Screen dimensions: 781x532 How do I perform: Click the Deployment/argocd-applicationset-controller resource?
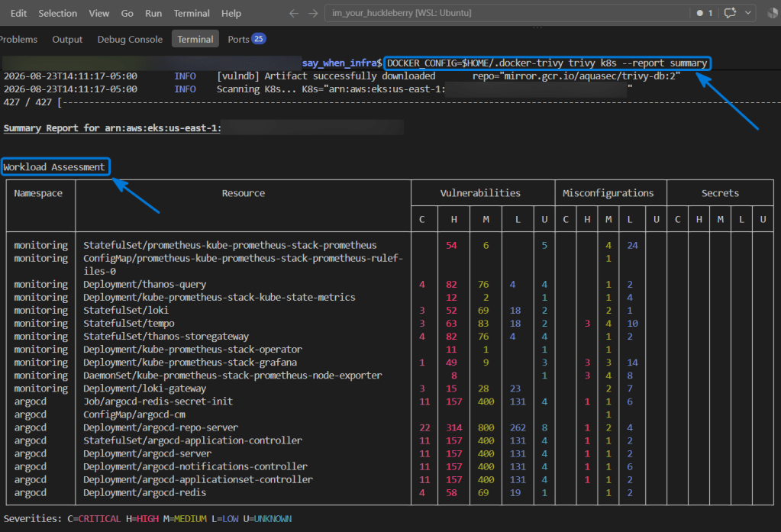198,479
